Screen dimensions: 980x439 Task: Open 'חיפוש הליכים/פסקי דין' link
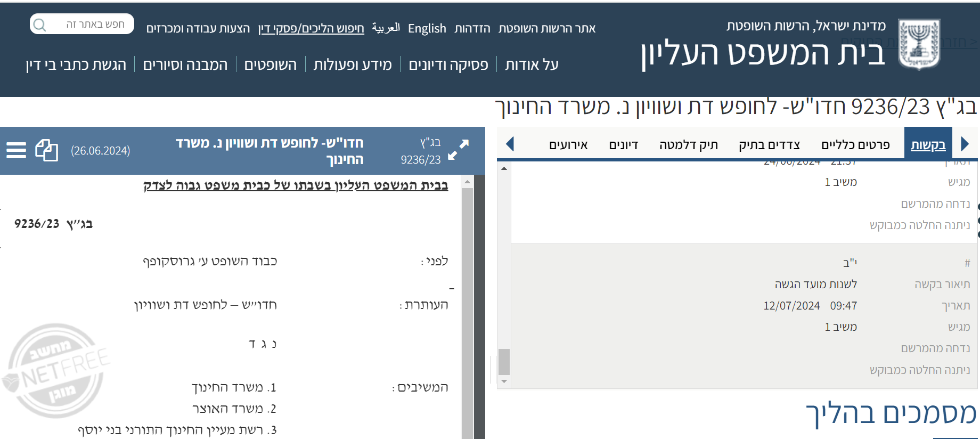311,28
